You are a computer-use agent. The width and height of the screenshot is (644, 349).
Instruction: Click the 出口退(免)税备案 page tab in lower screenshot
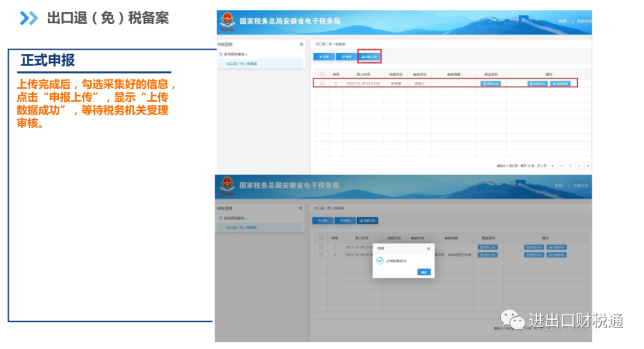[329, 208]
